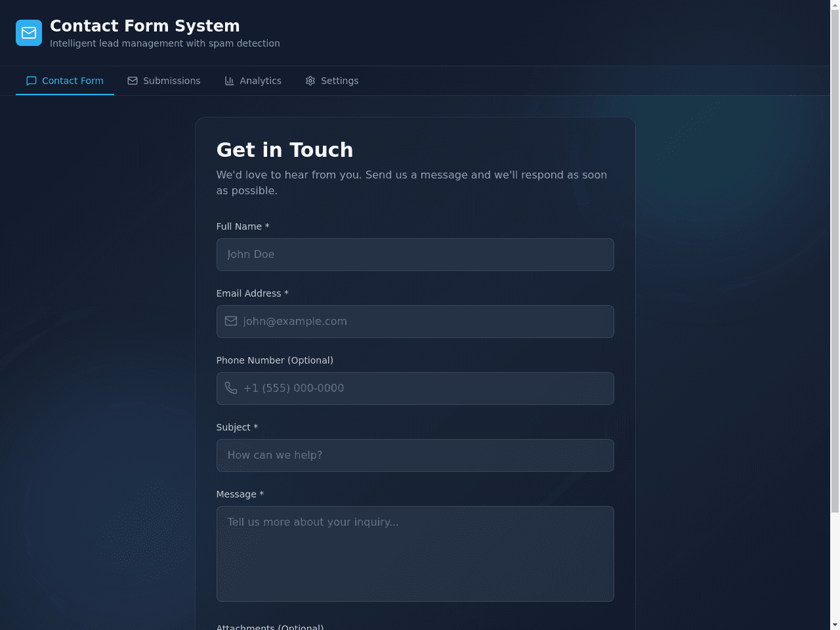
Task: Click the Phone Number (Optional) label
Action: point(275,360)
